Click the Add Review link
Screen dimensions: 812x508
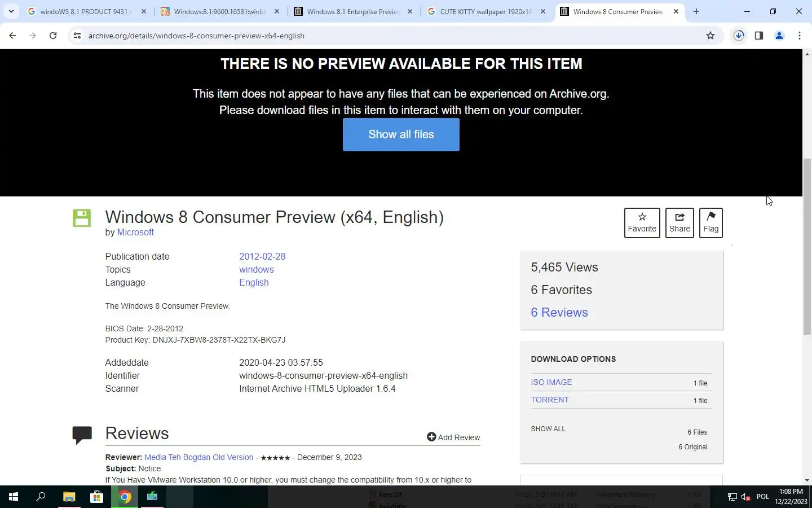(453, 437)
